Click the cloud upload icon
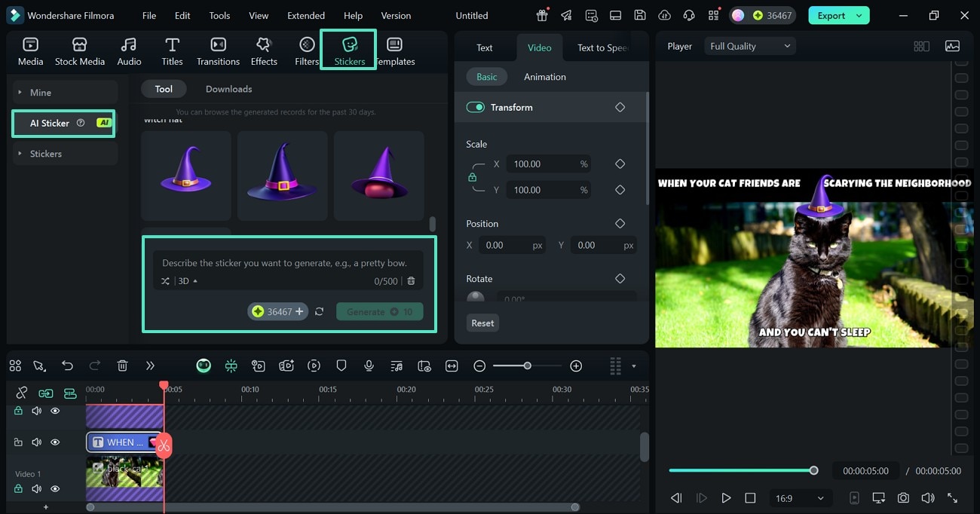This screenshot has height=514, width=980. pos(664,15)
